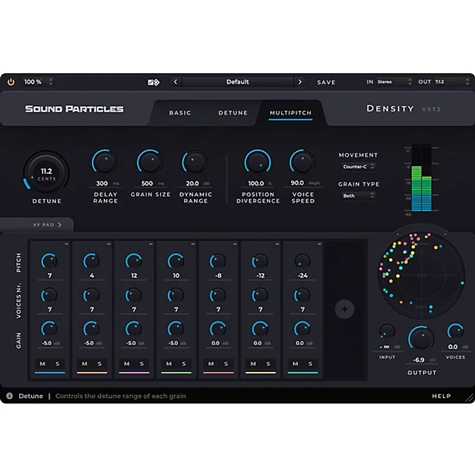
Task: Click the SAVE button
Action: click(326, 82)
